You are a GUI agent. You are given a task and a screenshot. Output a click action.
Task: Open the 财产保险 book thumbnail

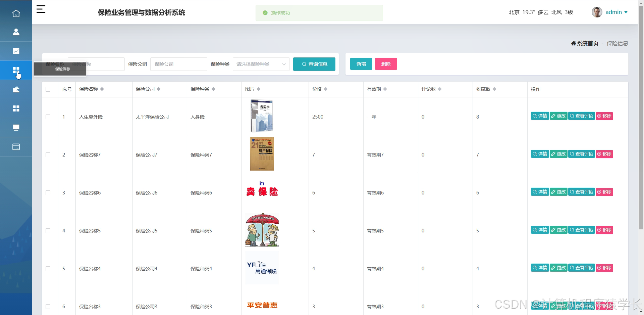coord(262,154)
